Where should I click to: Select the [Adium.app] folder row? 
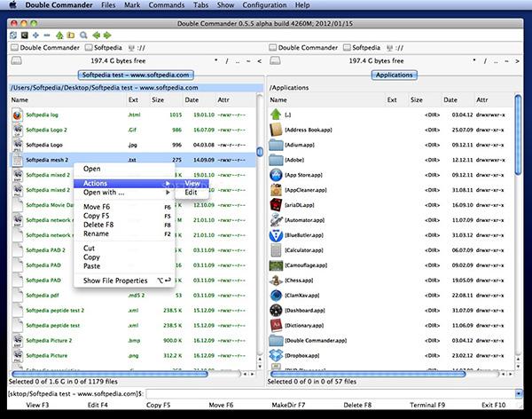point(391,145)
